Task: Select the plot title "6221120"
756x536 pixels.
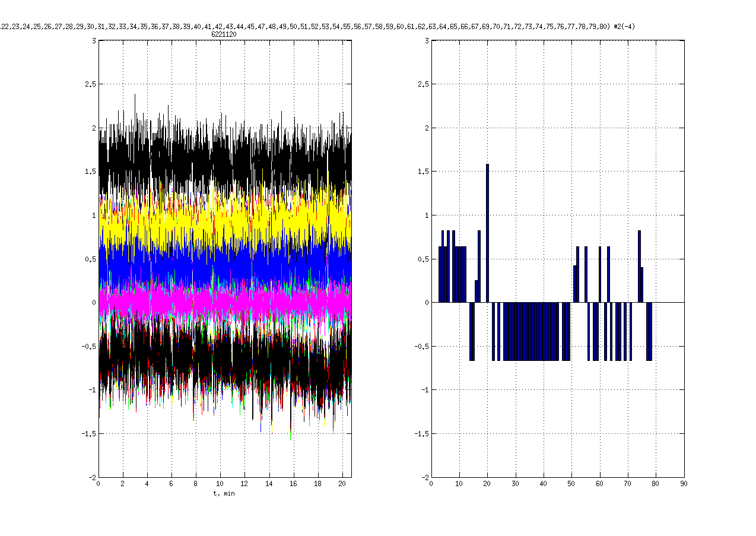Action: (224, 34)
